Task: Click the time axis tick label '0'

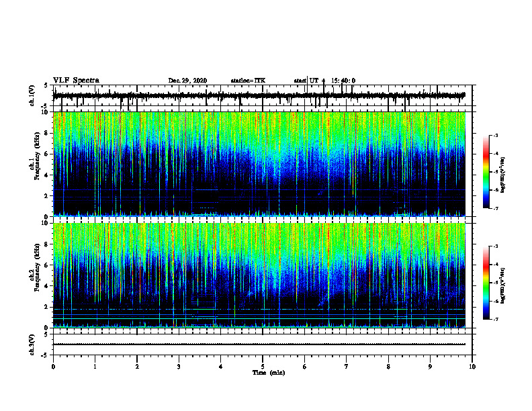Action: pyautogui.click(x=53, y=367)
